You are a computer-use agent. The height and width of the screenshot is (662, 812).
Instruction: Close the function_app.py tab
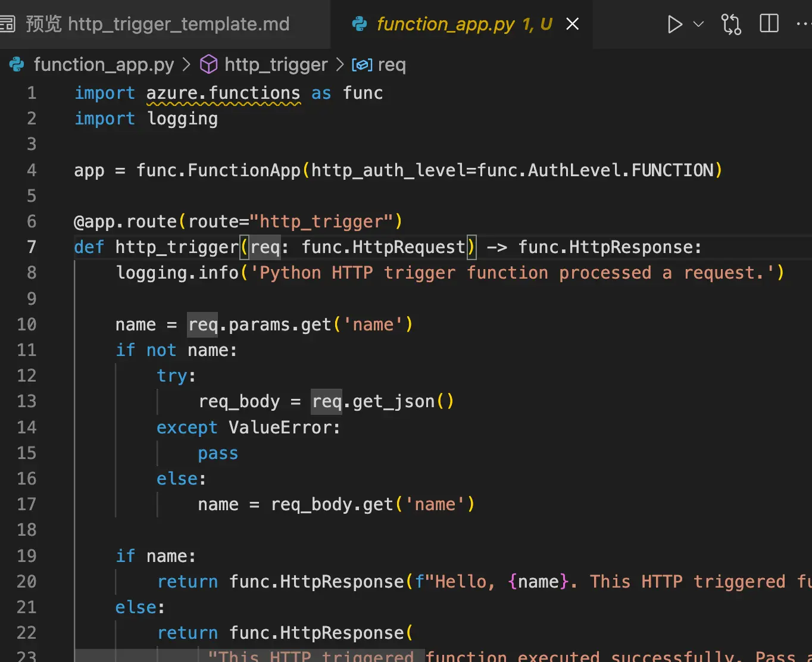click(x=572, y=24)
